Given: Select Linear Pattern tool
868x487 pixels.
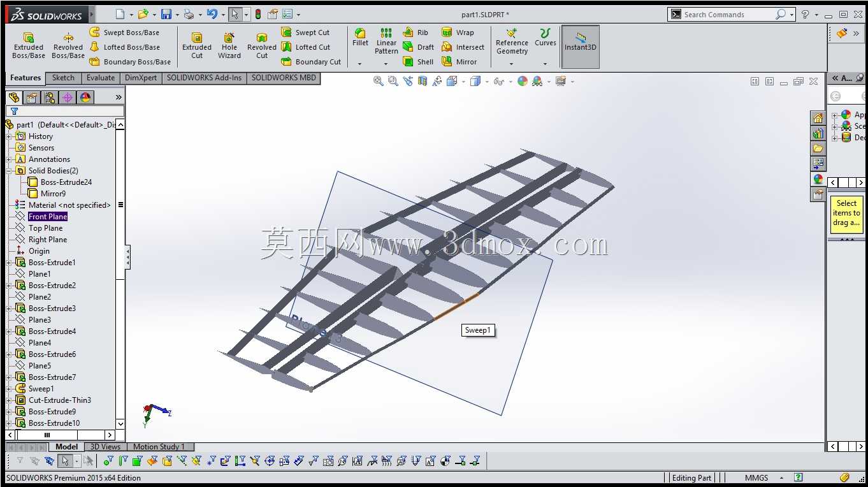Looking at the screenshot, I should [386, 41].
